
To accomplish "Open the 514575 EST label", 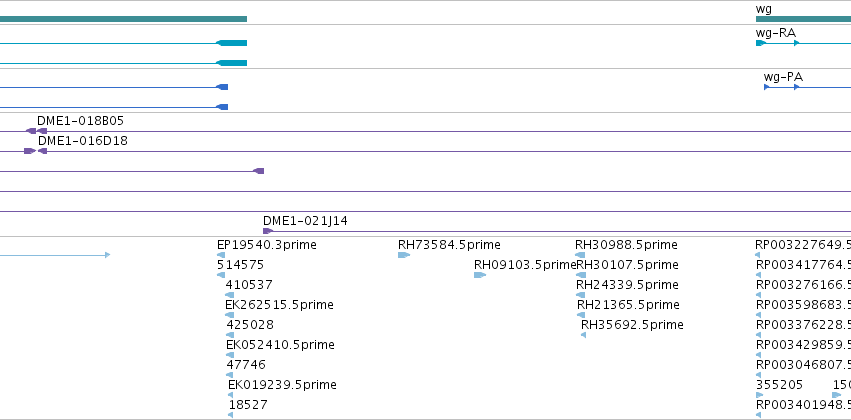I will pyautogui.click(x=240, y=265).
